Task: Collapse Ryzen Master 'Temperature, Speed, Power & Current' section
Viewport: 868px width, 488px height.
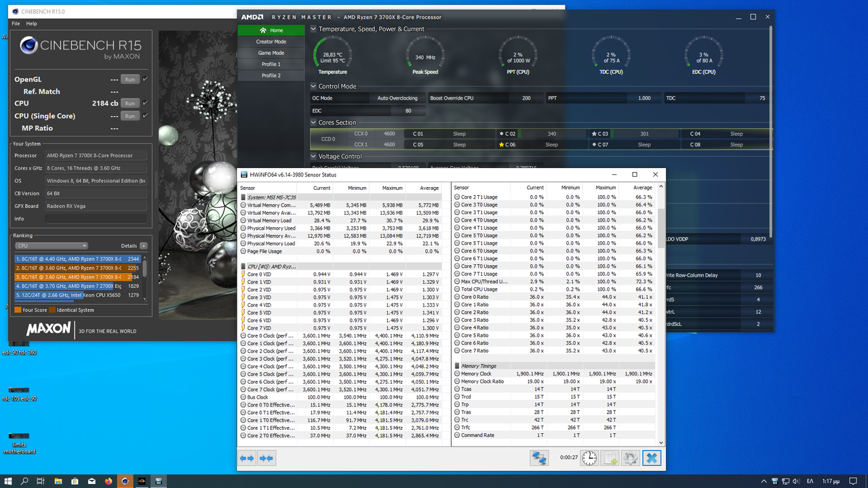Action: coord(313,29)
